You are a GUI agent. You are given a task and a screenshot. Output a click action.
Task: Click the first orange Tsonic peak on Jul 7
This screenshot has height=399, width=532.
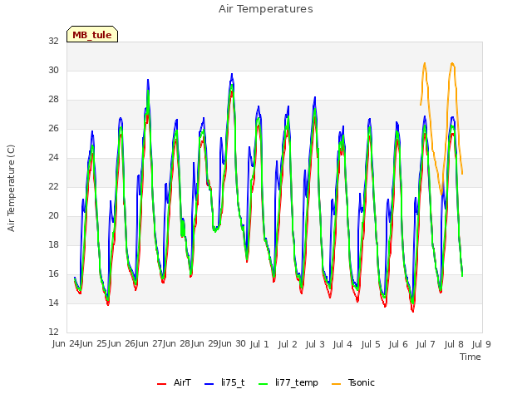425,63
